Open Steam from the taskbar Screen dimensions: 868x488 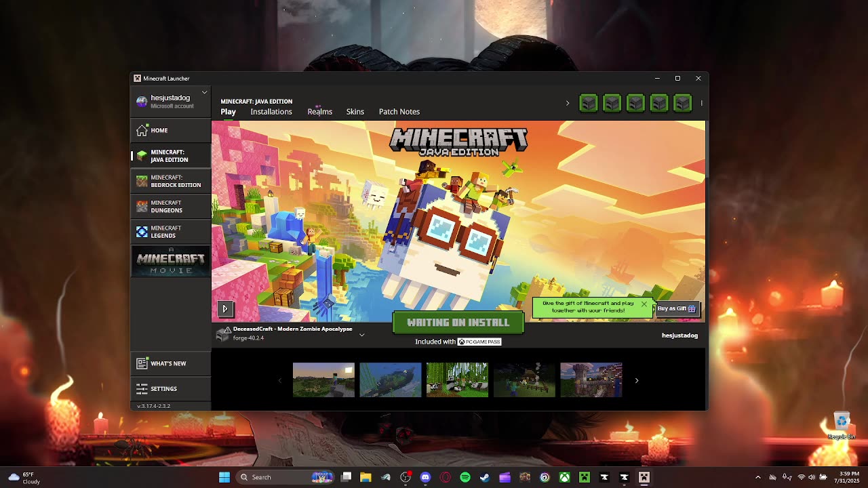pos(485,477)
